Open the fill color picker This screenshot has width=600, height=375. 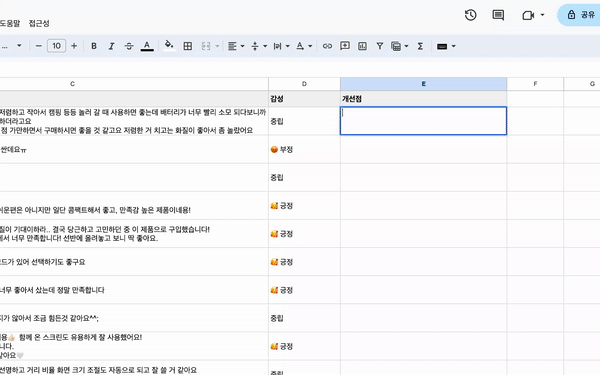tap(169, 46)
